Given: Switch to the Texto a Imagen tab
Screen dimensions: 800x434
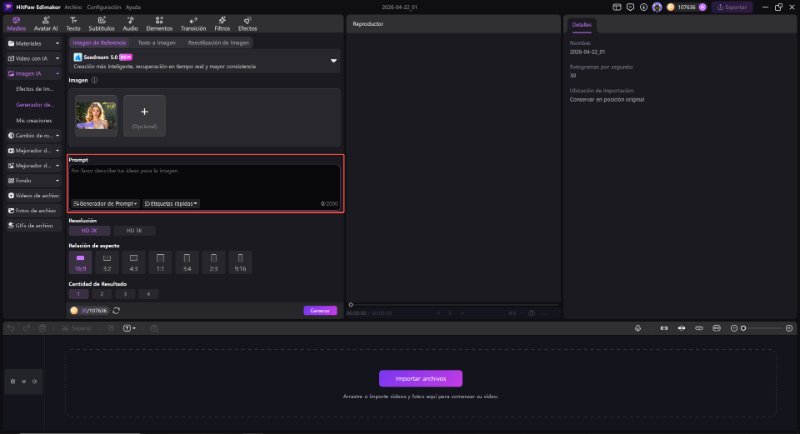Looking at the screenshot, I should [155, 43].
